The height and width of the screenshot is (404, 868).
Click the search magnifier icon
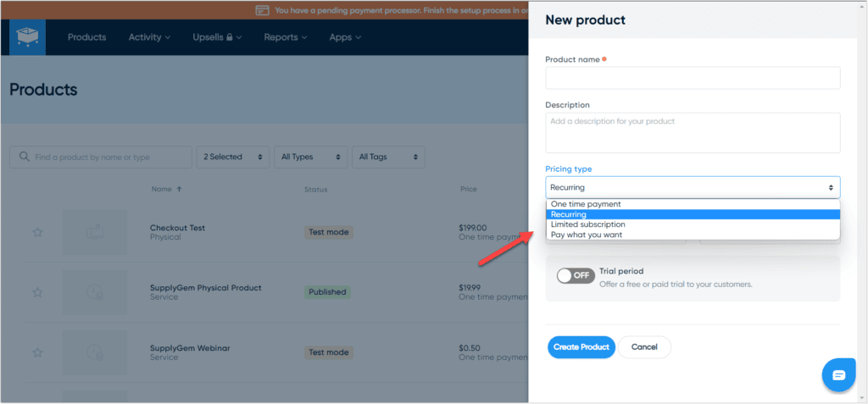pos(24,157)
